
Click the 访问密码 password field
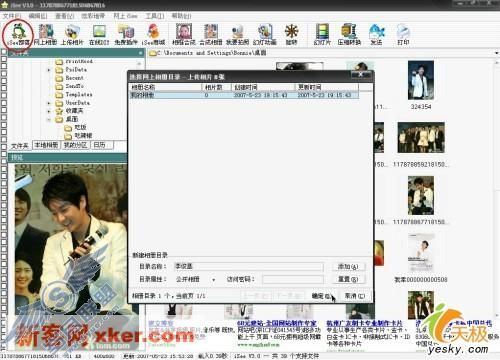293,279
